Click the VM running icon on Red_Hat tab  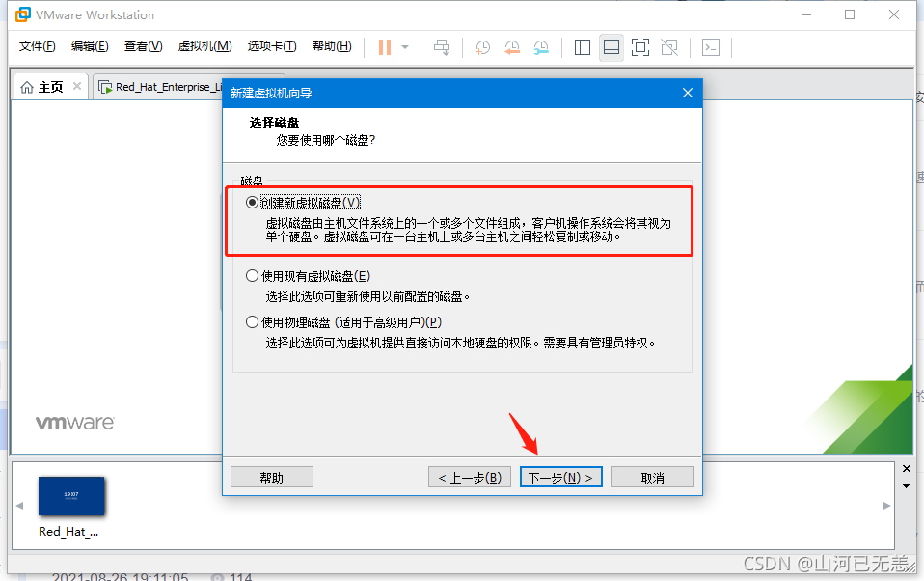coord(105,87)
